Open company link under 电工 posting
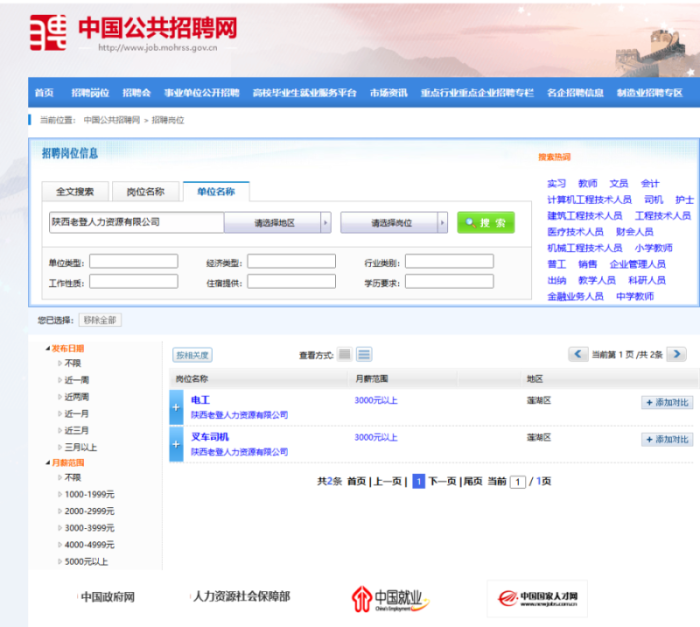 point(239,415)
